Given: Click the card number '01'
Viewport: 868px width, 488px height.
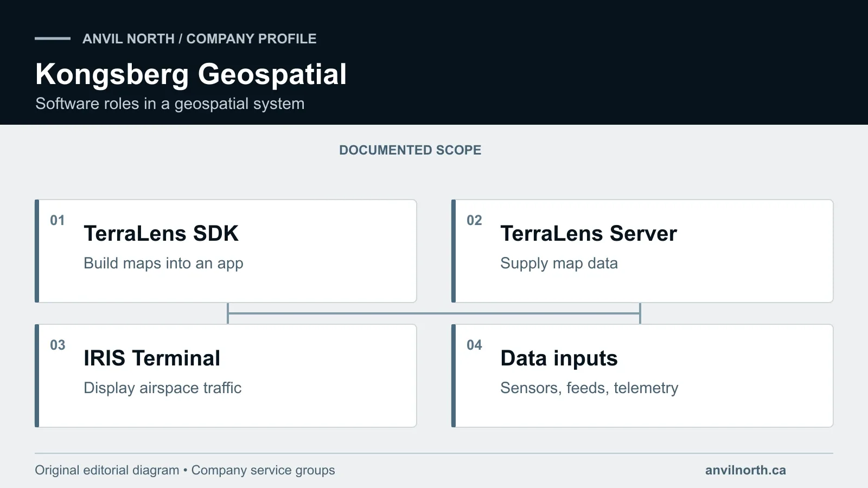Looking at the screenshot, I should pos(58,220).
